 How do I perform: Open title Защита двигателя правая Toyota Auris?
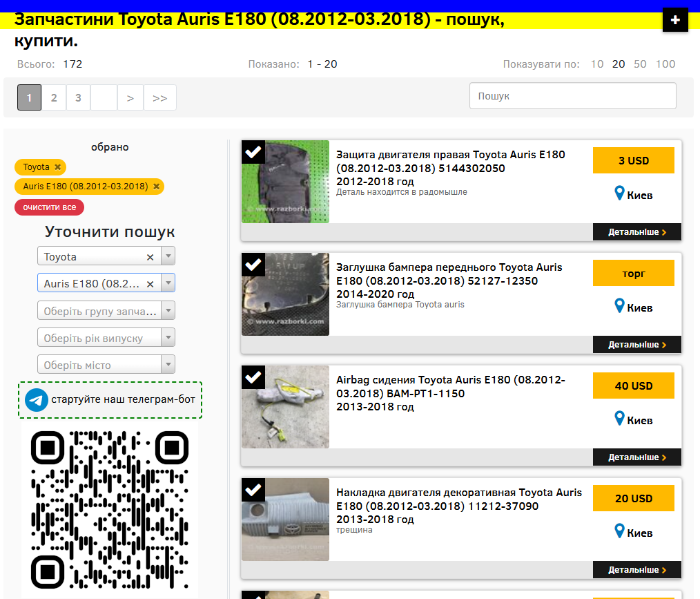[x=451, y=168]
